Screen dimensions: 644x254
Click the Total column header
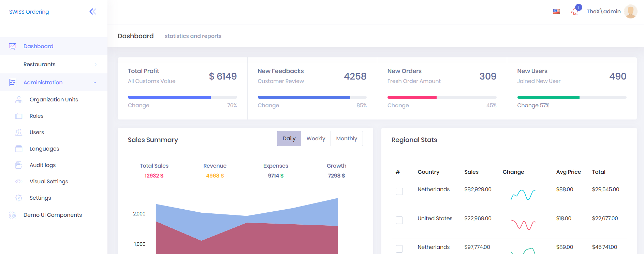(x=599, y=172)
